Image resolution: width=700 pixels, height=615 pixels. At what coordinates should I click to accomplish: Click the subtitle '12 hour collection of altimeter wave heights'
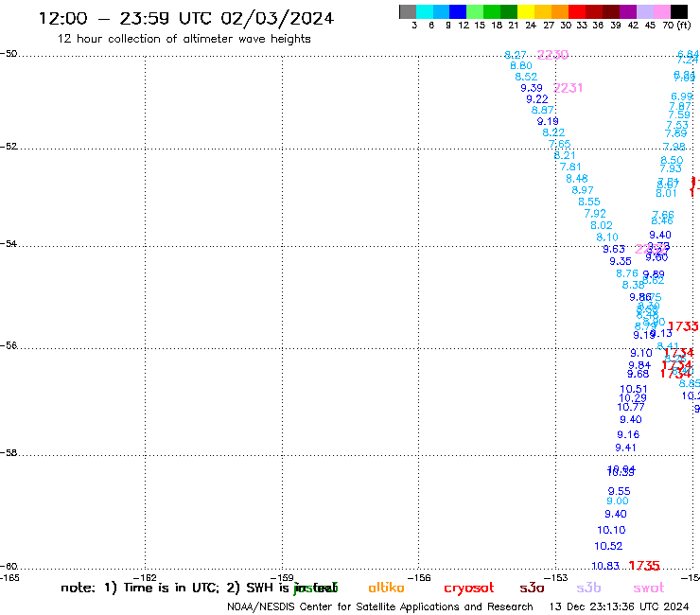tap(184, 39)
